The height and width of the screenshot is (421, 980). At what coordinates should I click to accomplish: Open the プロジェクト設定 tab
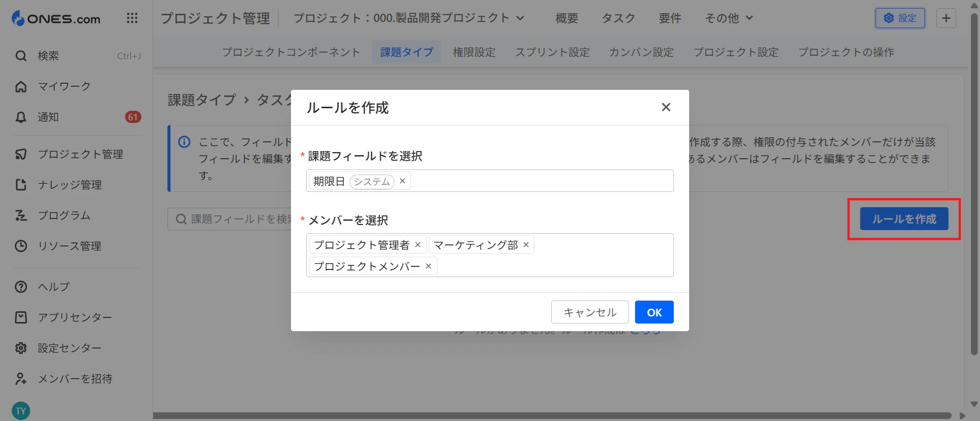coord(736,52)
